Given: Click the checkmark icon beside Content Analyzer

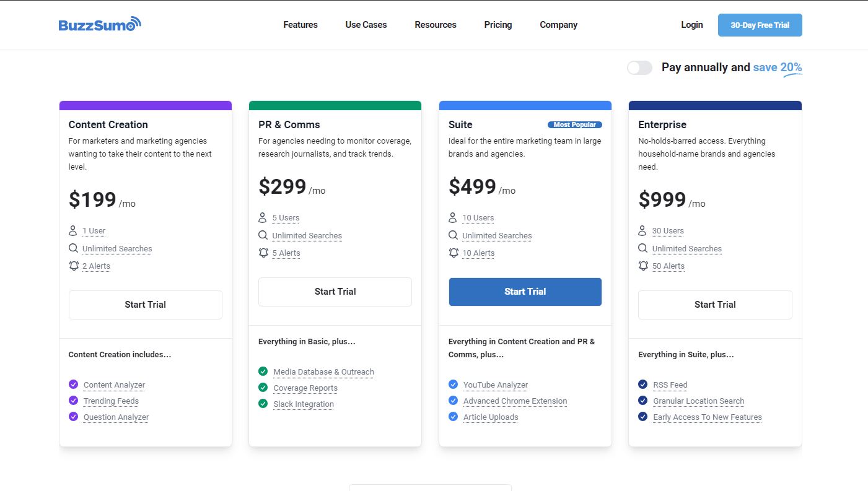Looking at the screenshot, I should coord(73,385).
